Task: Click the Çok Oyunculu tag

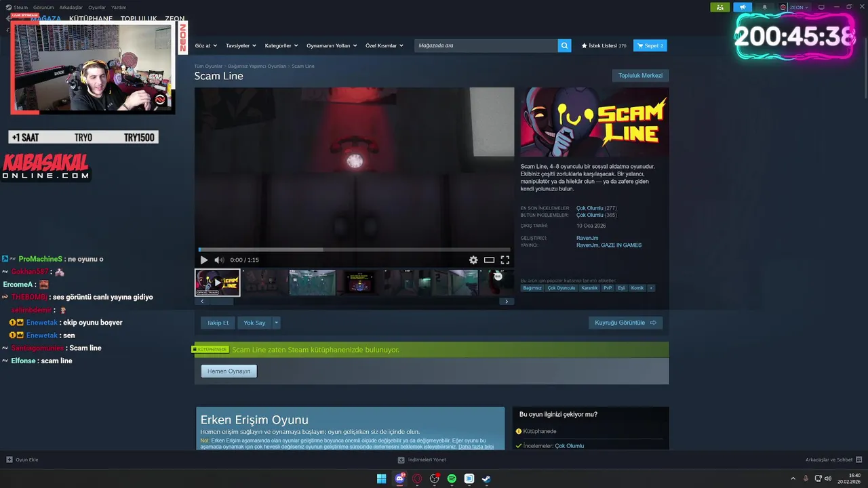Action: [x=561, y=288]
